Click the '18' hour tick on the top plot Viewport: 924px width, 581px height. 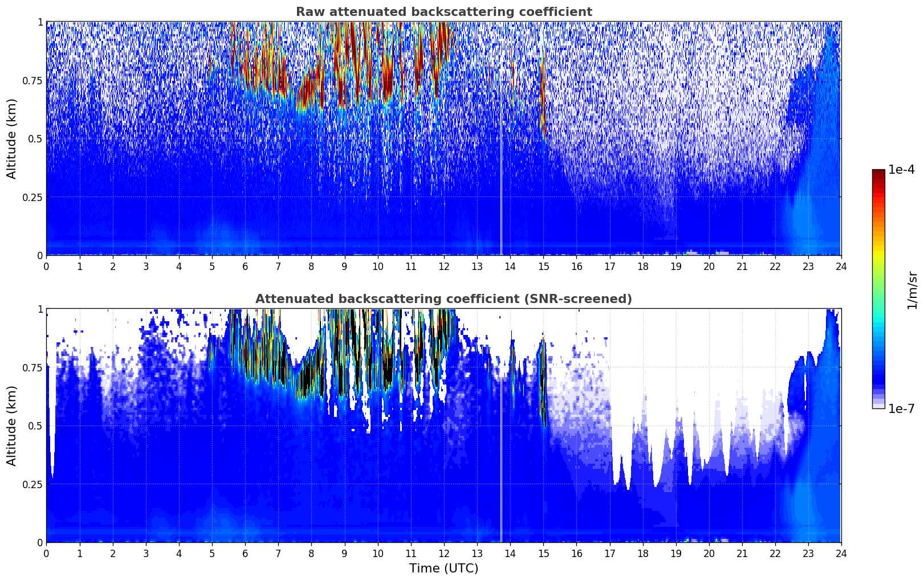tap(642, 266)
